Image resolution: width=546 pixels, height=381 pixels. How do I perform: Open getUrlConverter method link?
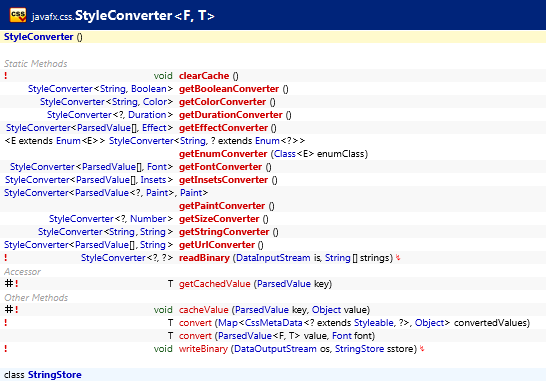[217, 245]
